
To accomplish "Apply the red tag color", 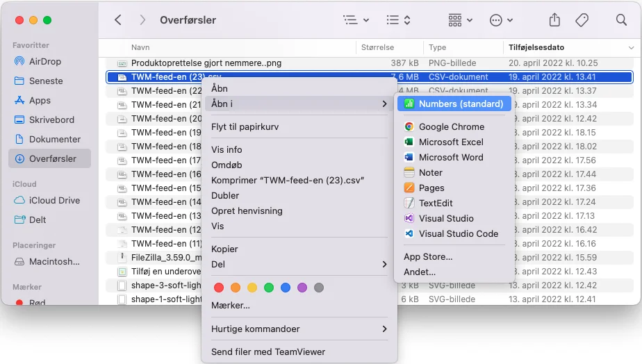I will [x=219, y=288].
